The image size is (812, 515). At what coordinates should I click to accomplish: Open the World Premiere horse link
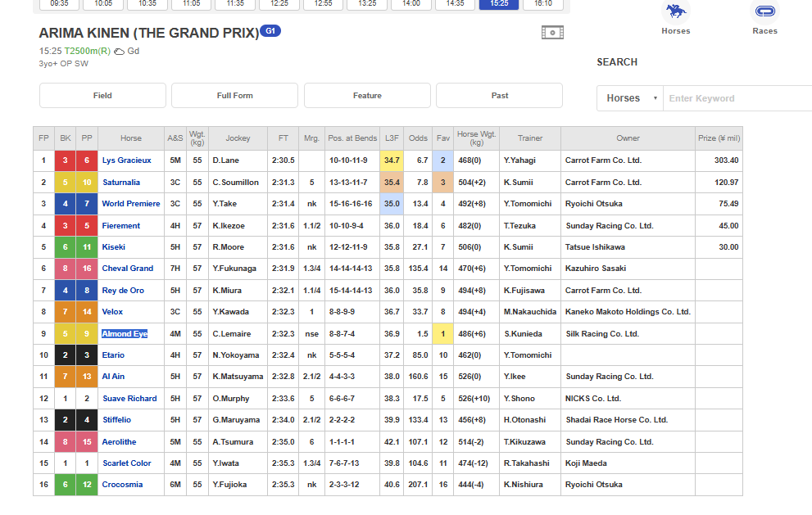coord(131,203)
